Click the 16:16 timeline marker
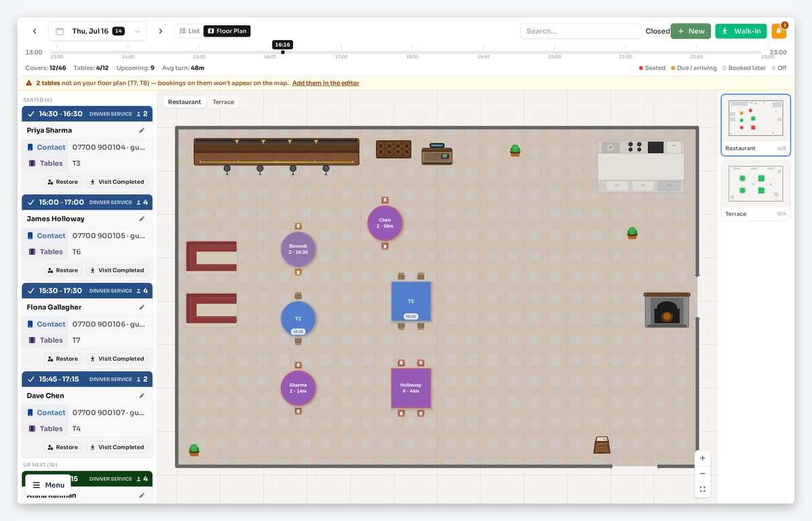Screen dimensions: 812x521 tap(282, 45)
